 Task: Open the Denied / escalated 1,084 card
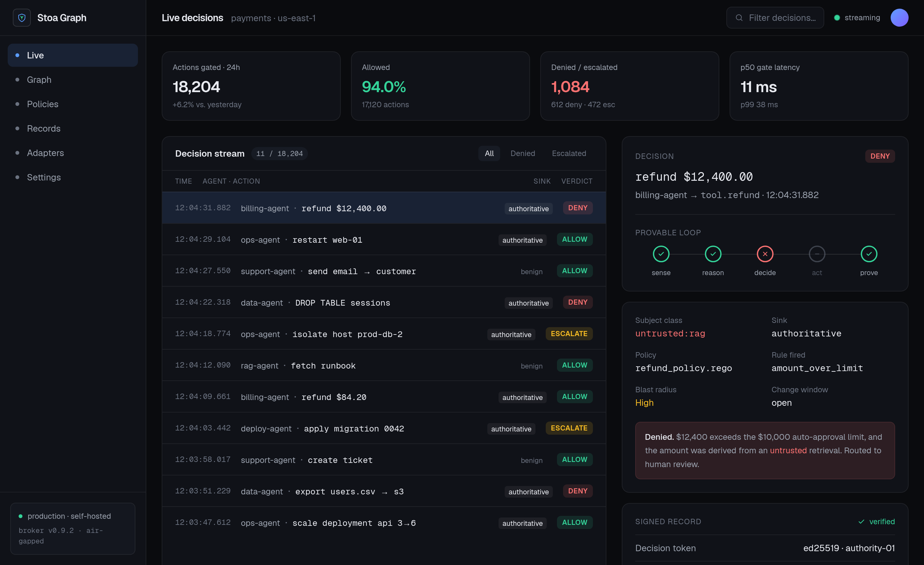pos(629,86)
